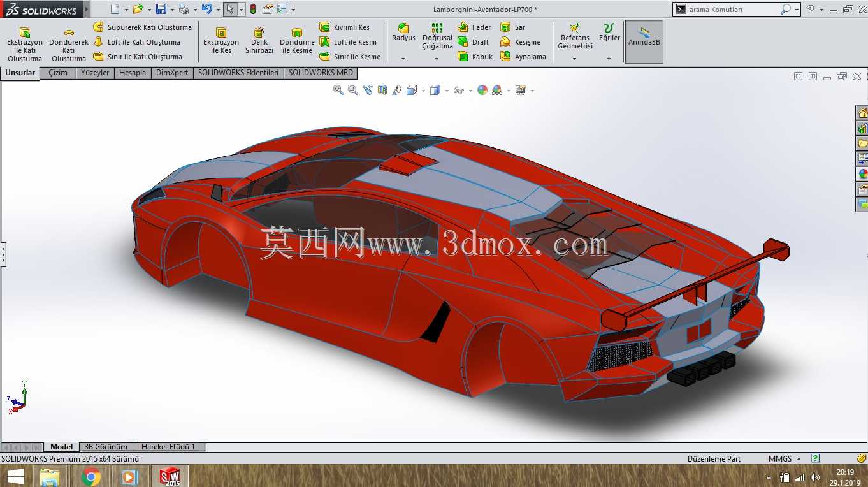868x487 pixels.
Task: Open Google Chrome from the Windows taskbar
Action: click(x=91, y=476)
